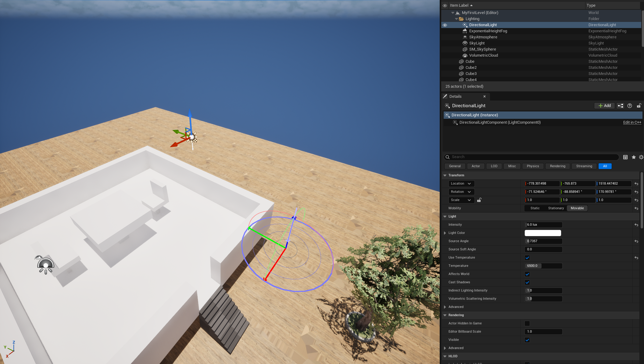Viewport: 644px width, 364px height.
Task: Open the Details help question-mark icon
Action: point(630,106)
